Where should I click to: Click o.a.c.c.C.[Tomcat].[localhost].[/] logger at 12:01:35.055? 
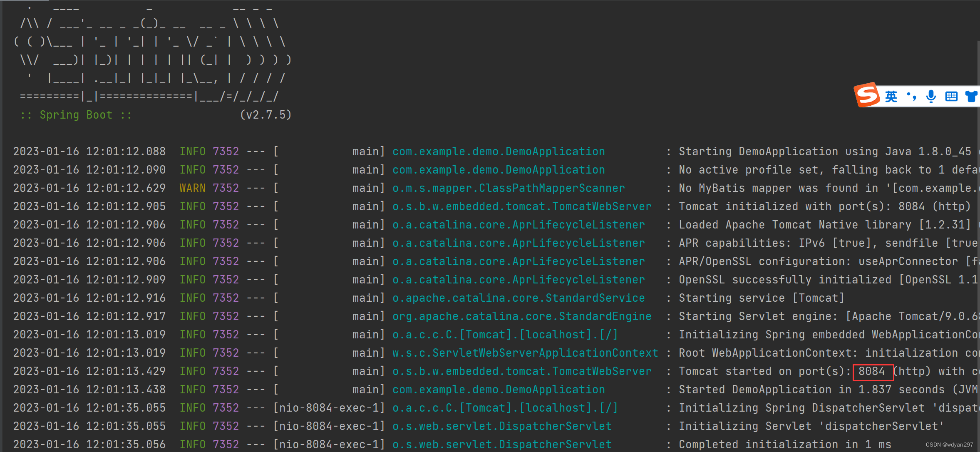pos(505,408)
